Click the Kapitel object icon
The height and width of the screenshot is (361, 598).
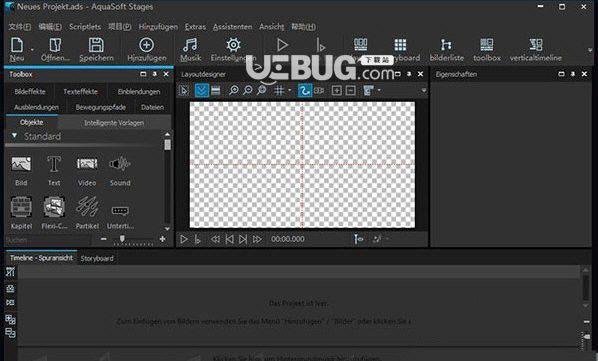tap(21, 207)
